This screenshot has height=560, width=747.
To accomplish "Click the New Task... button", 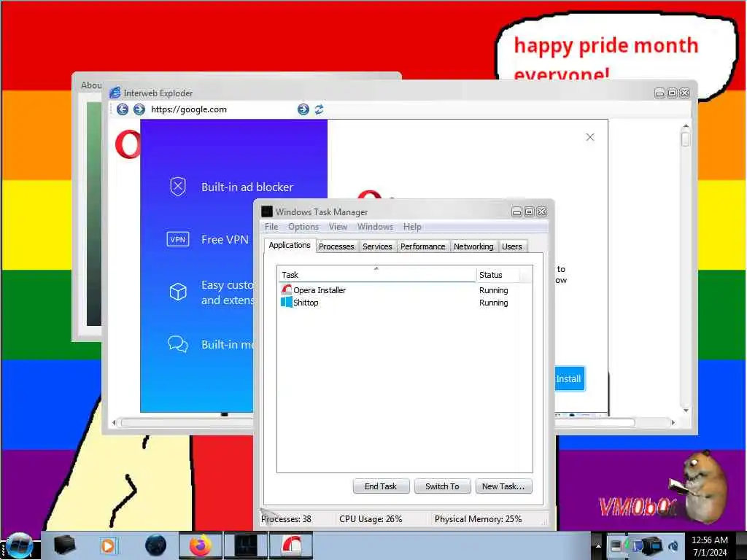I will [x=503, y=486].
